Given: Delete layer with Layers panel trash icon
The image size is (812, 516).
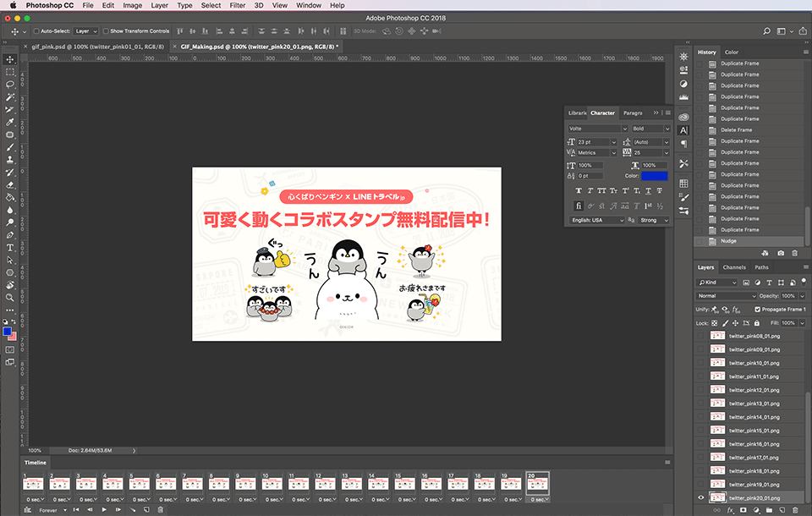Looking at the screenshot, I should click(x=795, y=510).
